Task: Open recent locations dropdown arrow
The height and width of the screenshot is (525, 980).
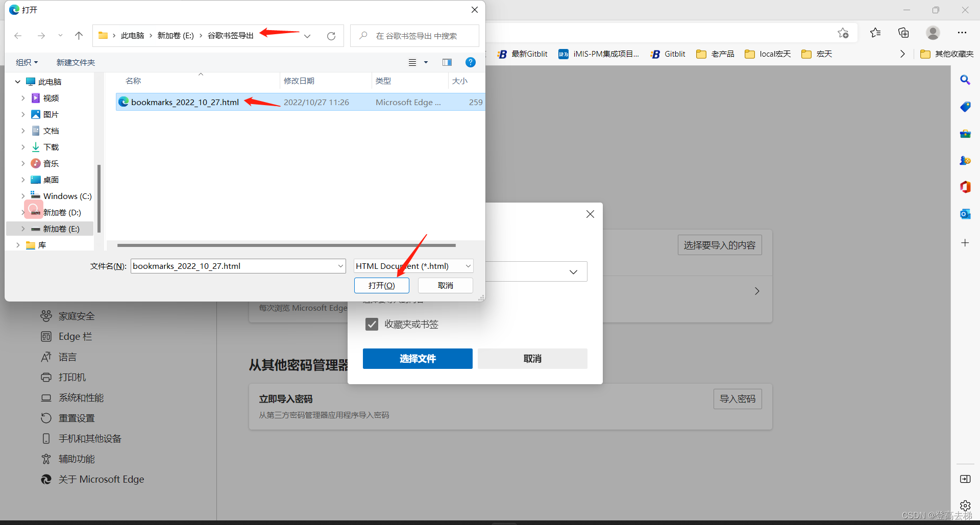Action: (60, 36)
